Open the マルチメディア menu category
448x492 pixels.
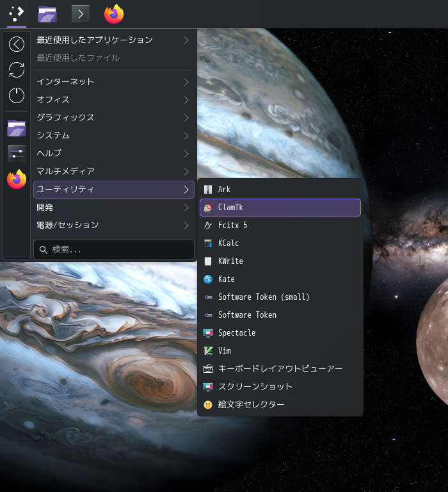(114, 171)
